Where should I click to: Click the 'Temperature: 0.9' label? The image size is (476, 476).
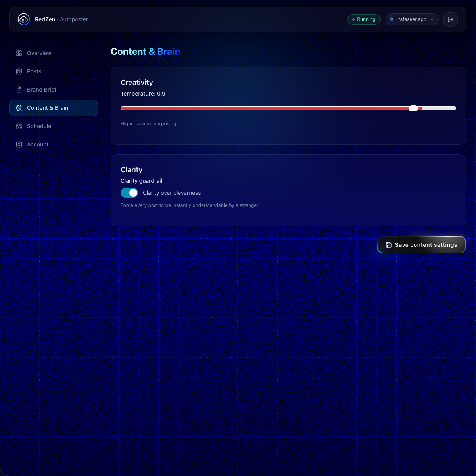pos(143,94)
